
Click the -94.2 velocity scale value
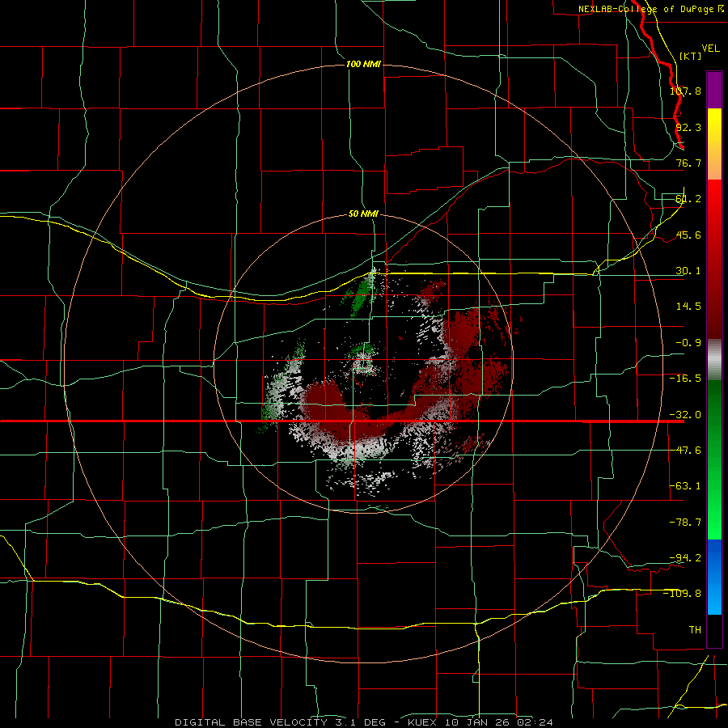(685, 557)
